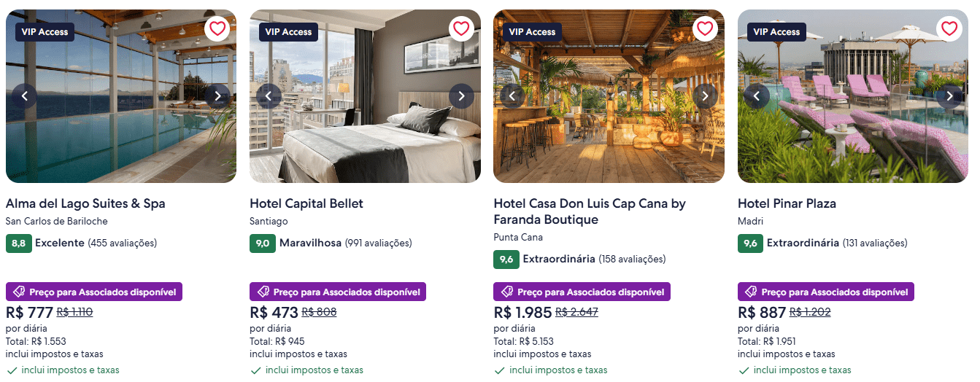The image size is (980, 382).
Task: Show next photo of Alma del Lago
Action: point(217,95)
